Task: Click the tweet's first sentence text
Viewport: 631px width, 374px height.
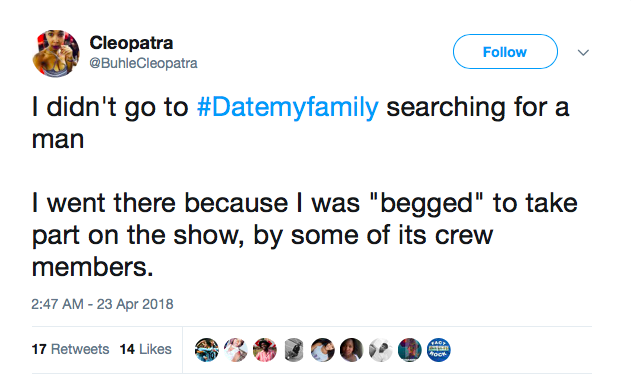Action: (x=300, y=123)
